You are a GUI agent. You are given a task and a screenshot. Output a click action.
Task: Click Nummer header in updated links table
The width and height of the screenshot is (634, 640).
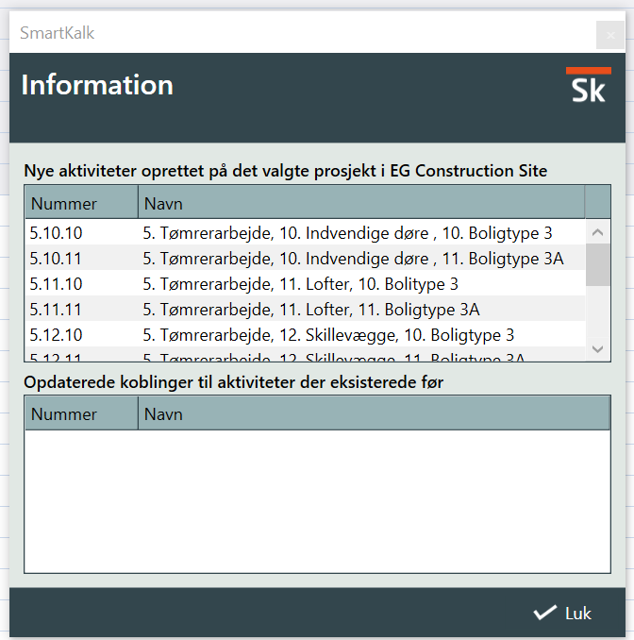81,414
